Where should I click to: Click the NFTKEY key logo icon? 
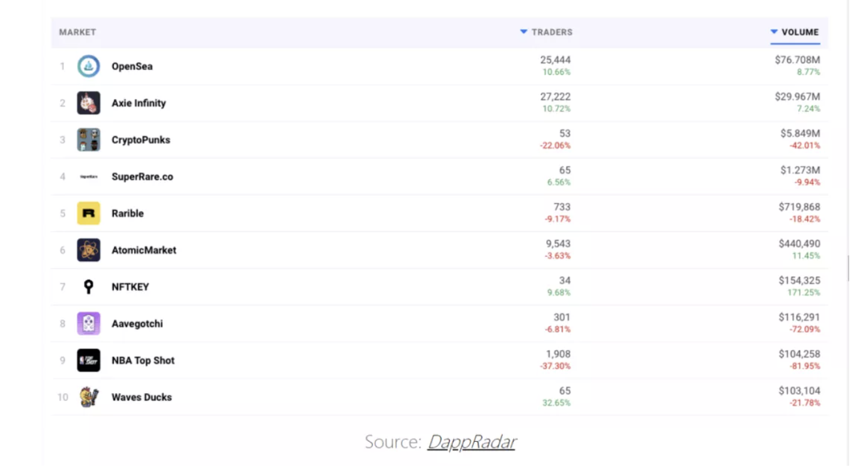[x=88, y=287]
